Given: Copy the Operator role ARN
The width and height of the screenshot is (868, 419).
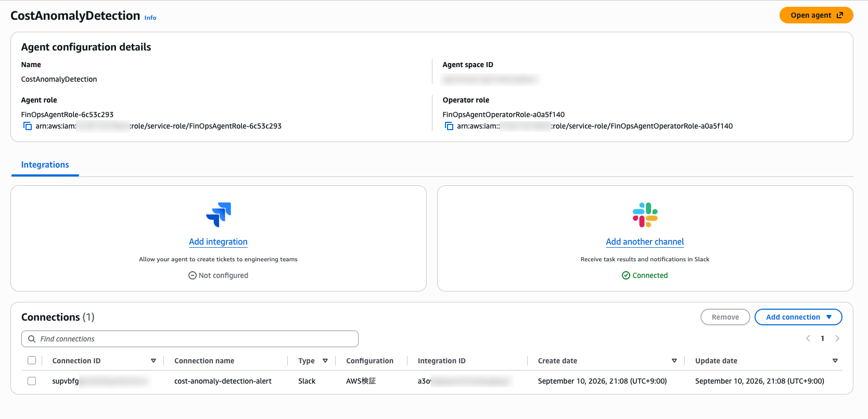Looking at the screenshot, I should pos(449,126).
